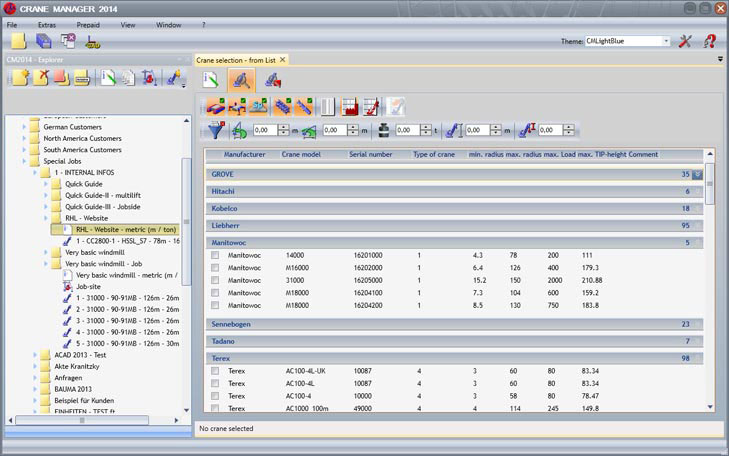Click the Explorer tree vertical scrollbar
This screenshot has height=456, width=729.
tap(186, 222)
